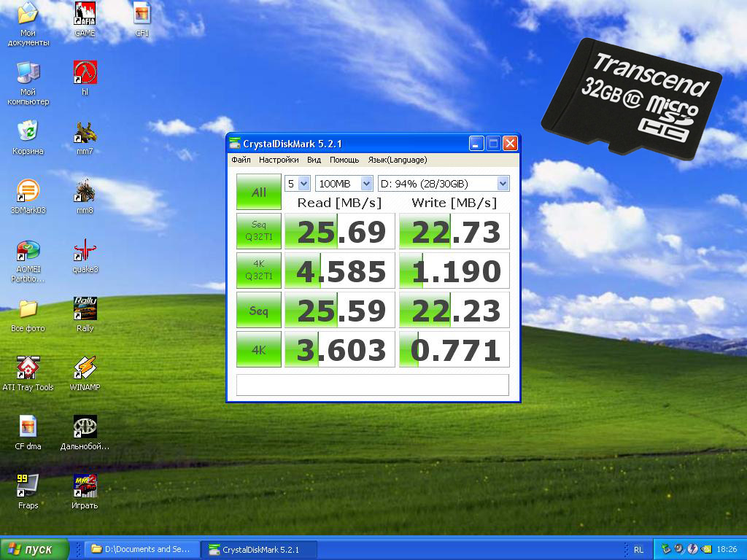This screenshot has height=560, width=747.
Task: Click the 1.190 write result
Action: 454,271
